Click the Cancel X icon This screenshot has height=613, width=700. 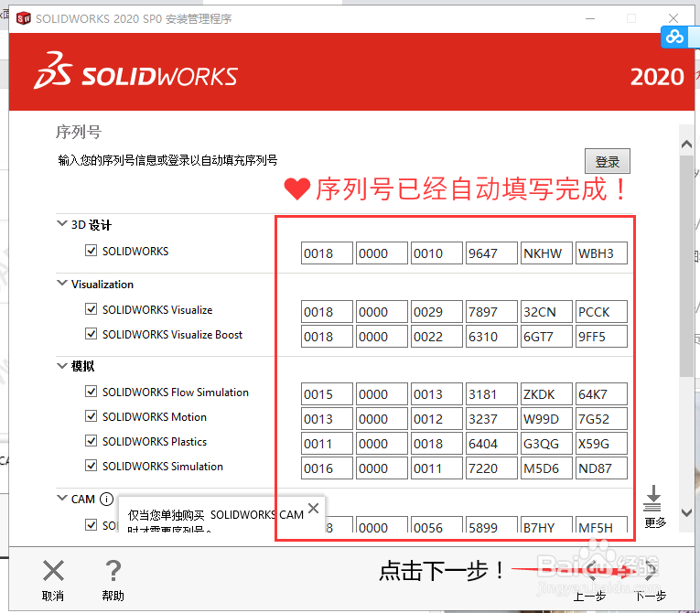tap(53, 571)
